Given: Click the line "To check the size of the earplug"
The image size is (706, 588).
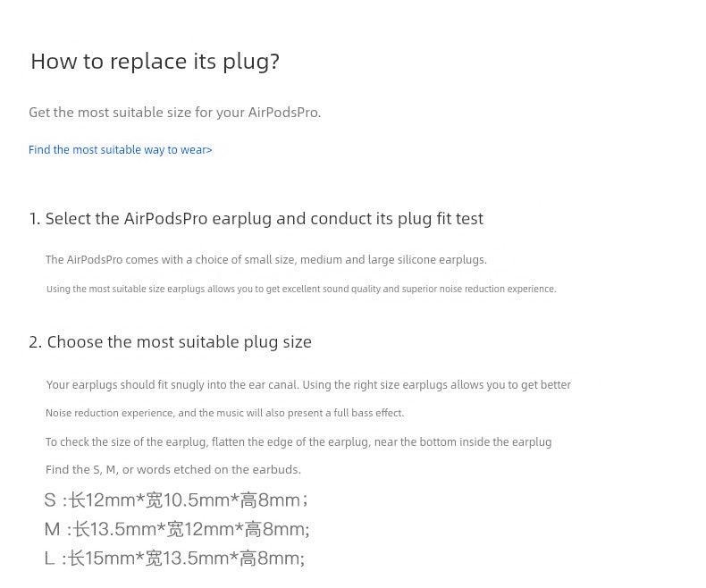Looking at the screenshot, I should coord(298,442).
